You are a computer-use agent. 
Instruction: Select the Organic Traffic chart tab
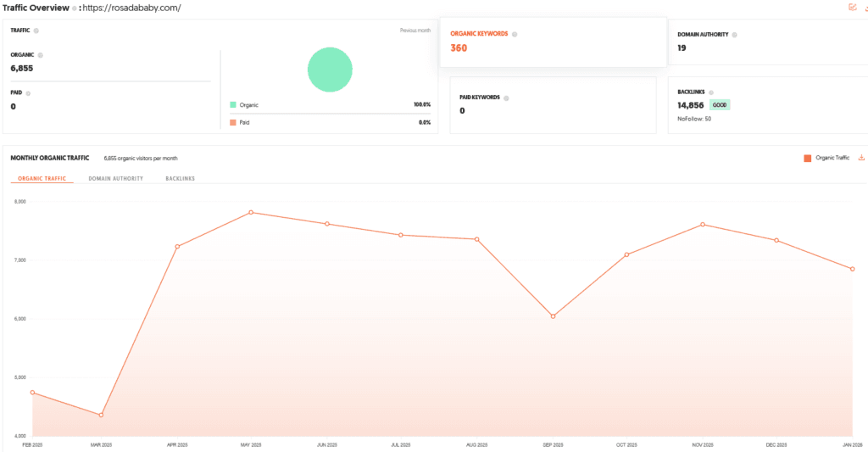click(42, 179)
